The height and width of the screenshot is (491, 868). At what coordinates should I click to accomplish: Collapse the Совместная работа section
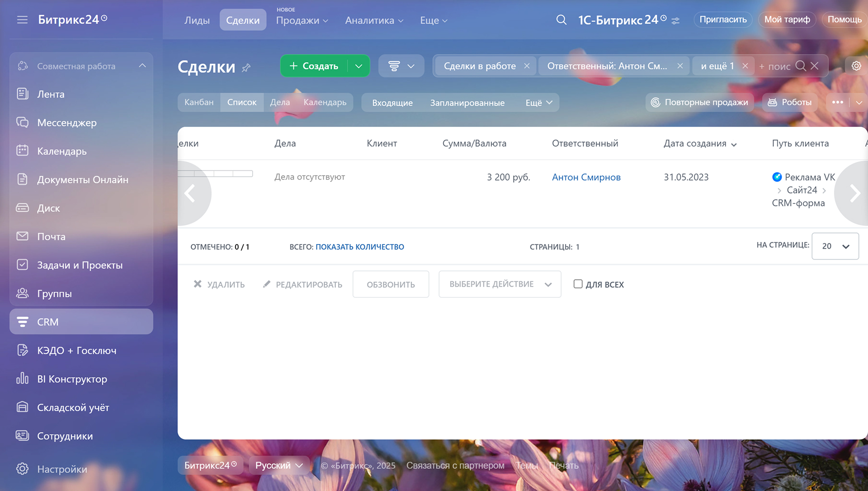(142, 66)
